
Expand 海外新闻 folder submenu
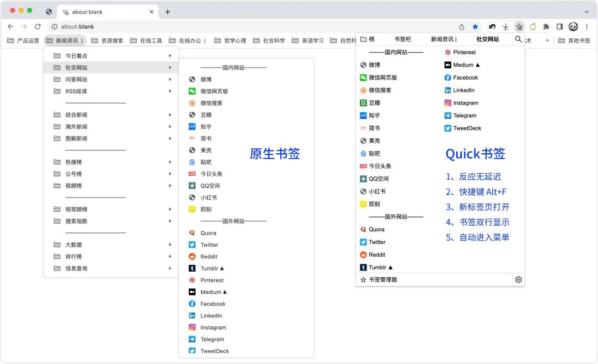coord(111,127)
